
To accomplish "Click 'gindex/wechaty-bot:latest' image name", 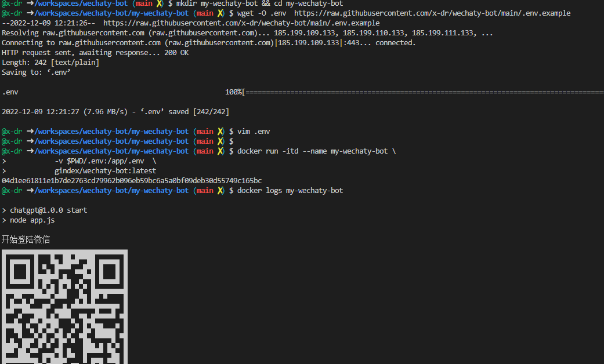I will 105,171.
